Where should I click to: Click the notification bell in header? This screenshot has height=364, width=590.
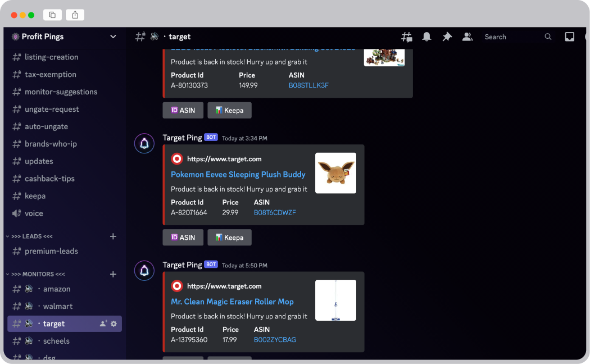pyautogui.click(x=426, y=37)
